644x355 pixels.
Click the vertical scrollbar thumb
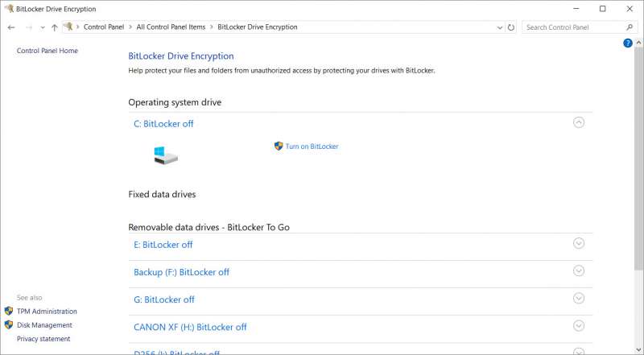point(638,159)
